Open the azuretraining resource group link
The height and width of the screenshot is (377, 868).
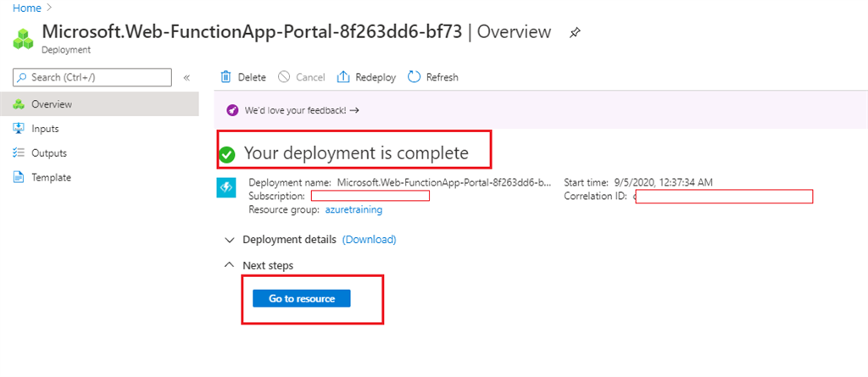pyautogui.click(x=353, y=208)
